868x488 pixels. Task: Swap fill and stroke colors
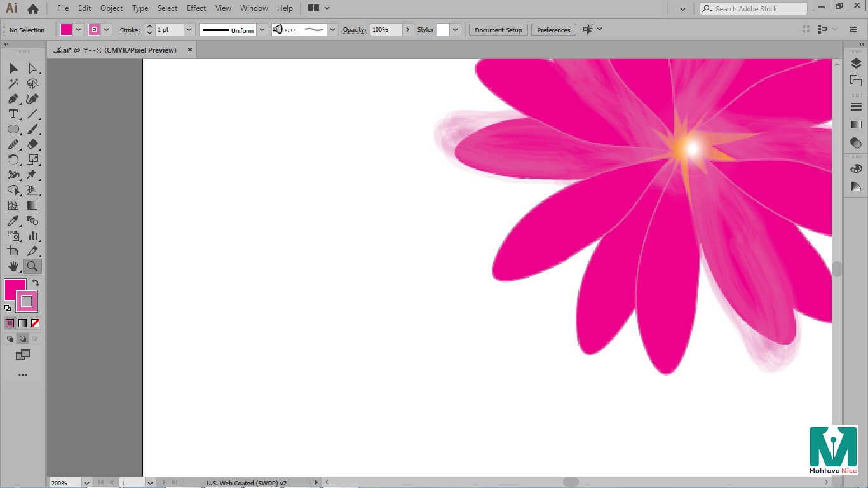(36, 283)
